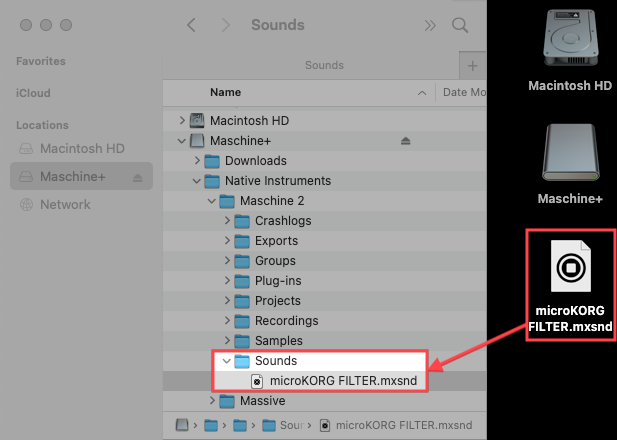Select the Sounds tab

point(324,65)
